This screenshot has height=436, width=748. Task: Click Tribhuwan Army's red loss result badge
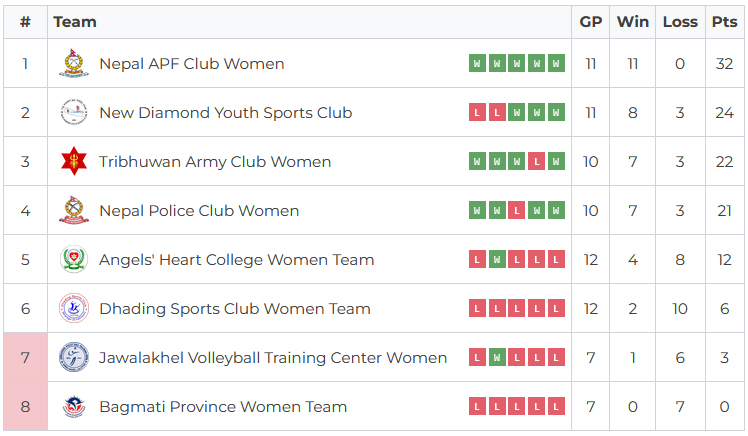[537, 162]
